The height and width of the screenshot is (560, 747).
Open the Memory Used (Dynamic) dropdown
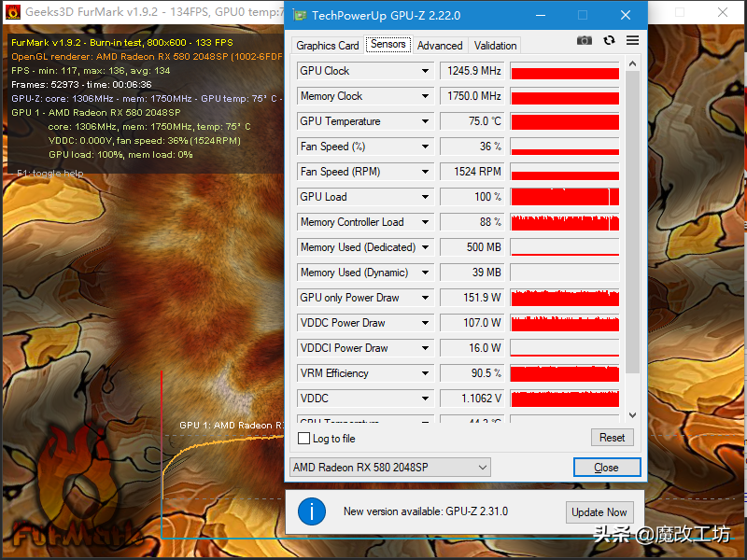click(425, 273)
